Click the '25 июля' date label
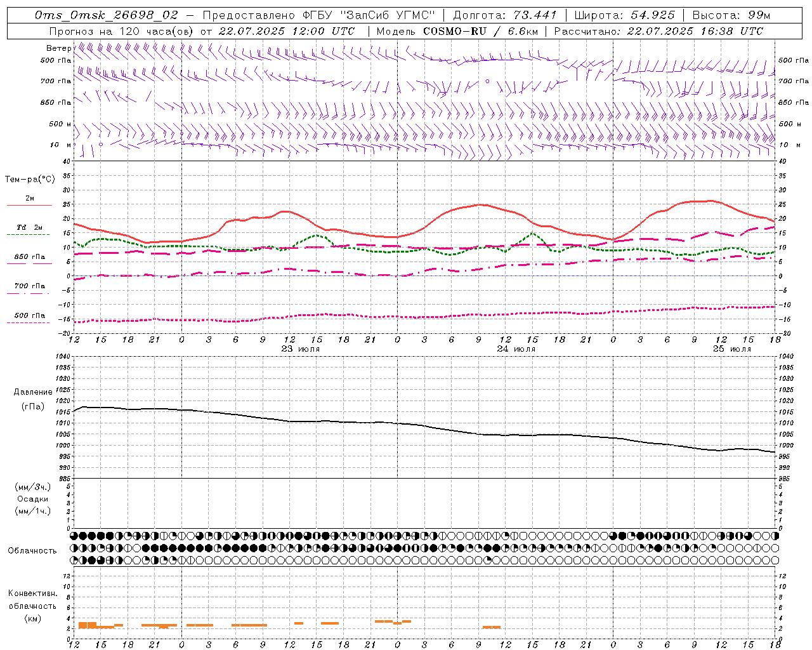Screen dimensions: 812x650 [732, 349]
